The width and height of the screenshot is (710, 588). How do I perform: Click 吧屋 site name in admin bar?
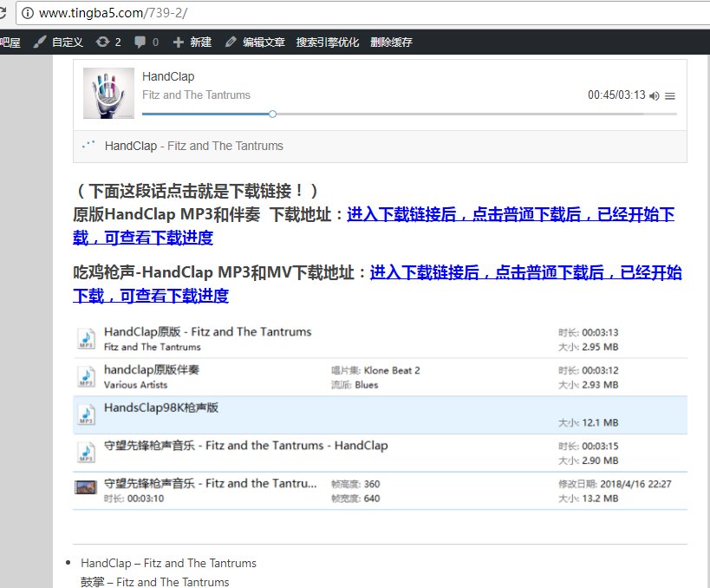[x=10, y=41]
